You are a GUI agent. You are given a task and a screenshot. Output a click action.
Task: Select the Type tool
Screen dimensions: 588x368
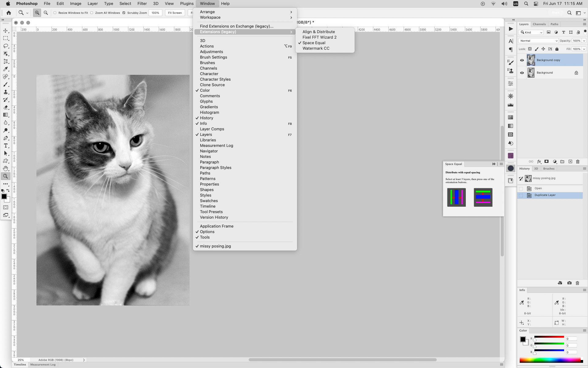tap(6, 146)
